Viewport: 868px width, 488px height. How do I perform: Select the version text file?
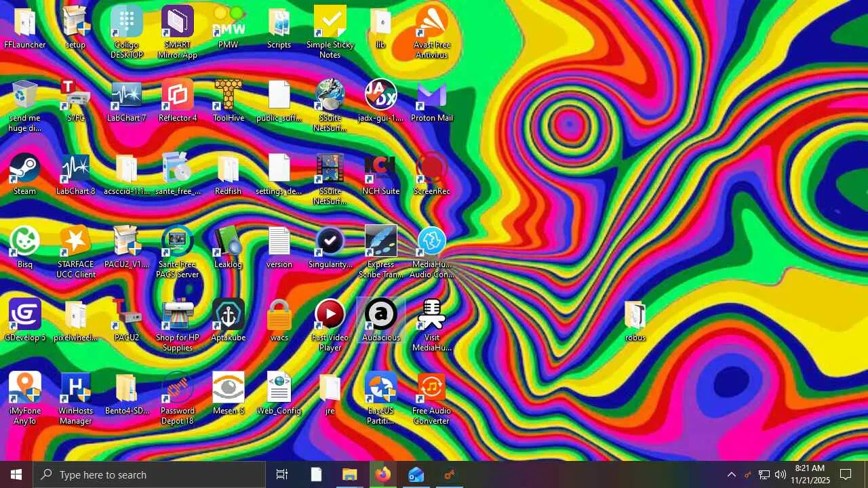click(279, 248)
